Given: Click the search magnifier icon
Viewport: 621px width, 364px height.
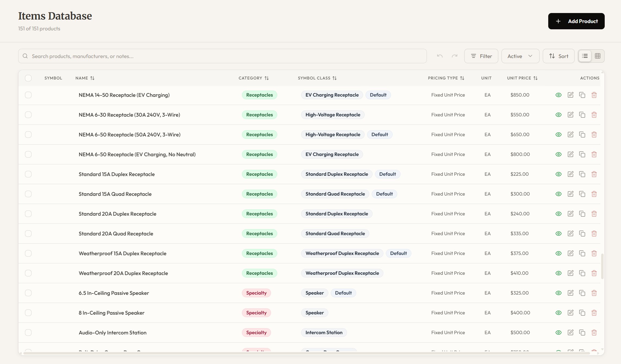Looking at the screenshot, I should pyautogui.click(x=25, y=56).
